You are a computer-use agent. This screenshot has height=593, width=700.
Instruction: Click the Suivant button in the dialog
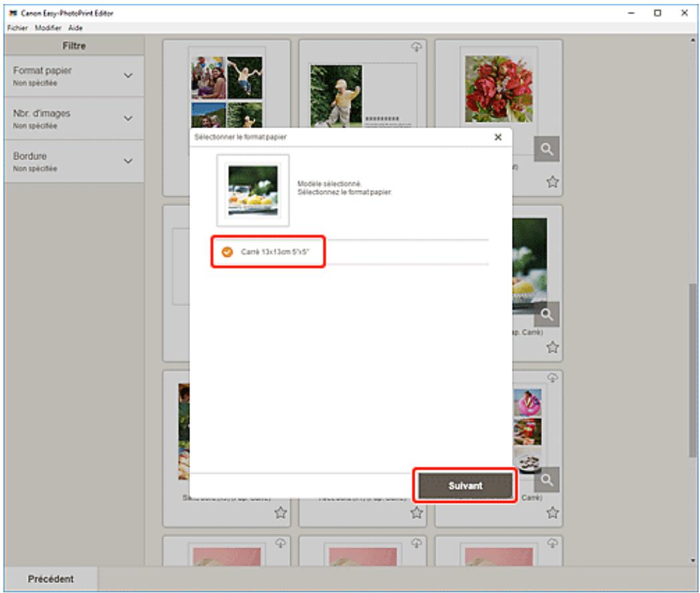click(x=465, y=486)
